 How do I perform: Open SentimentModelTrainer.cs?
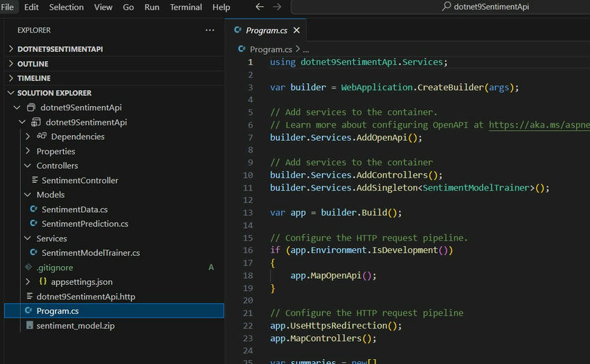click(x=91, y=252)
